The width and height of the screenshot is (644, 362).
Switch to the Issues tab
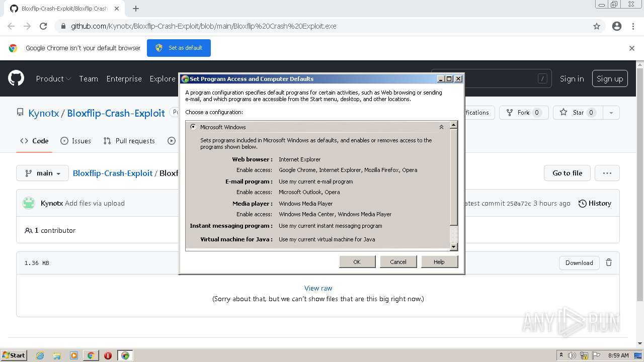76,141
